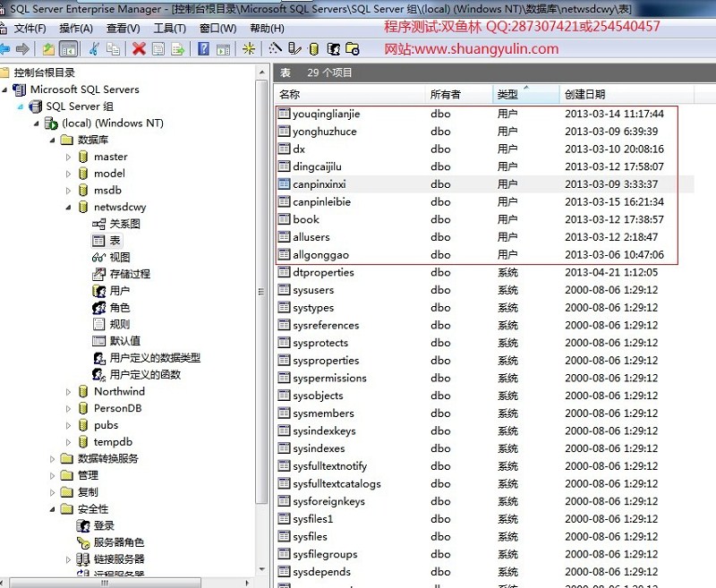716x588 pixels.
Task: Open the 查看(V) menu
Action: tap(123, 29)
